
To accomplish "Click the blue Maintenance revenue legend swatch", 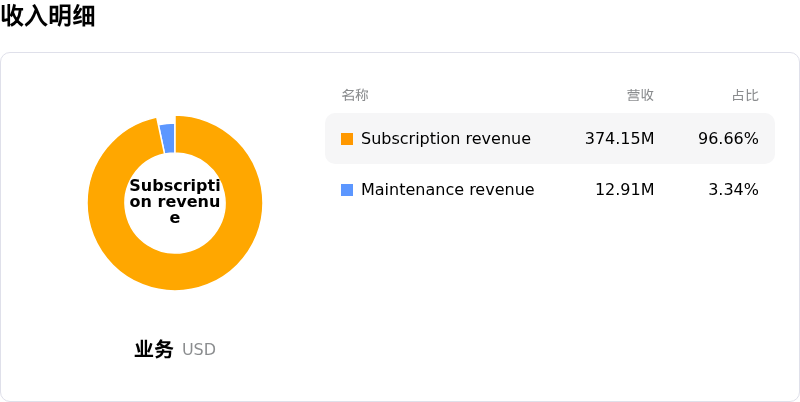I will 347,190.
